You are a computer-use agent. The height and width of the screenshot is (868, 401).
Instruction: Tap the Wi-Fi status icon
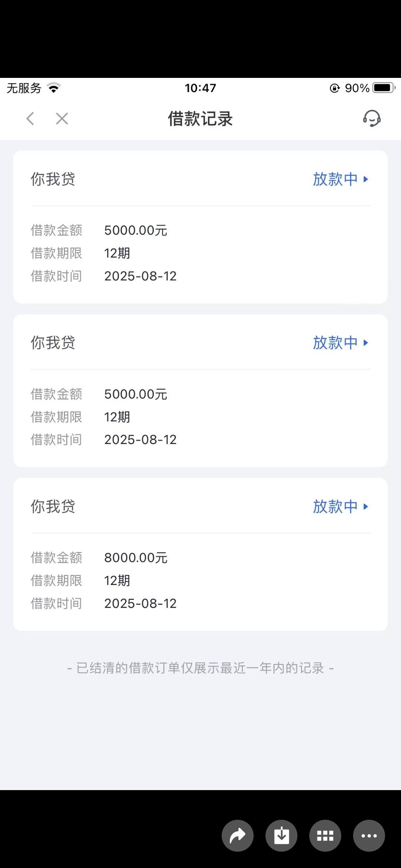[x=54, y=88]
